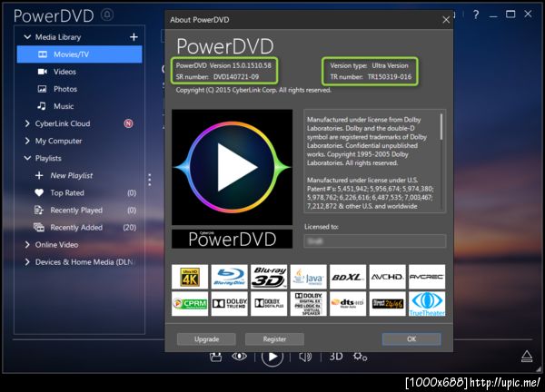Toggle TrueTheater eye icon in control bar
Image resolution: width=545 pixels, height=392 pixels.
pyautogui.click(x=240, y=357)
